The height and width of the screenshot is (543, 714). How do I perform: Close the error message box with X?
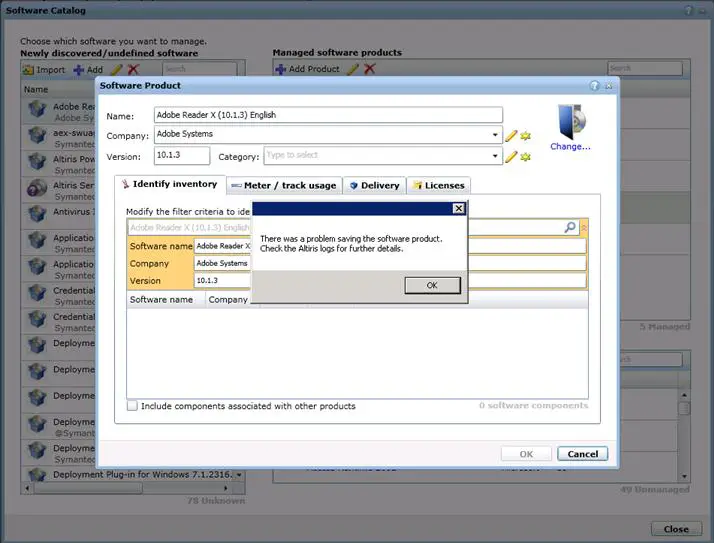(459, 208)
